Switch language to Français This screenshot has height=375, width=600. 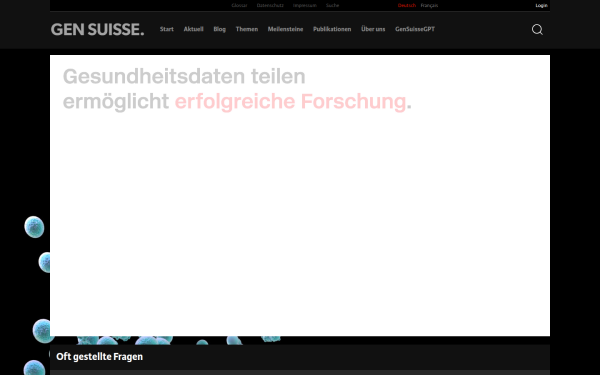[x=429, y=5]
